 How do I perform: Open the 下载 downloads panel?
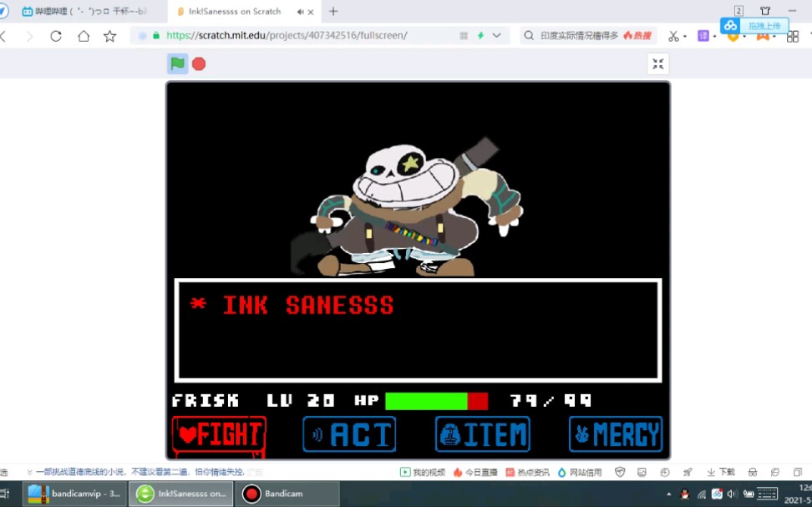click(x=722, y=472)
